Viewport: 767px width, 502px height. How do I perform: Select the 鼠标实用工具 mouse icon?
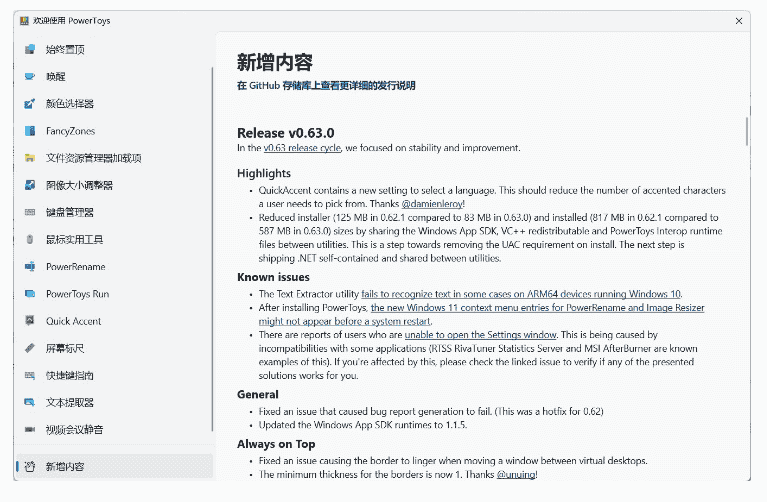click(30, 239)
